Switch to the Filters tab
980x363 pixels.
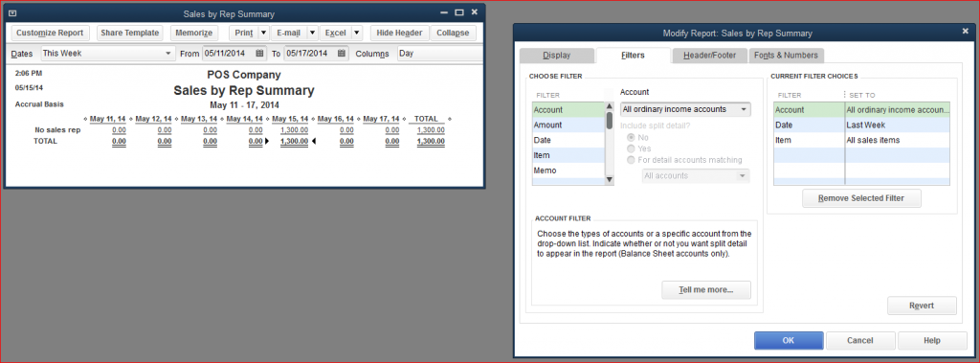coord(633,56)
